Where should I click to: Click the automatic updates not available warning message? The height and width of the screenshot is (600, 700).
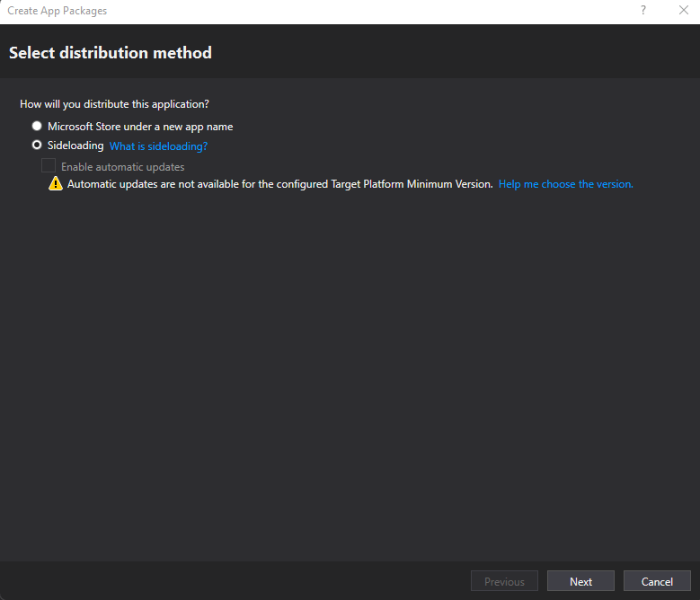click(x=279, y=184)
